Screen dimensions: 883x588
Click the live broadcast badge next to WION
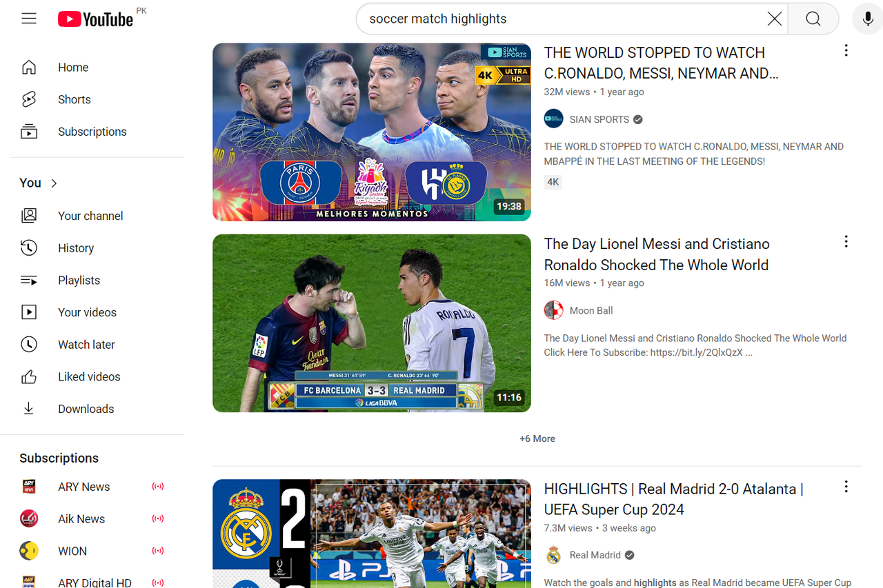pyautogui.click(x=158, y=551)
